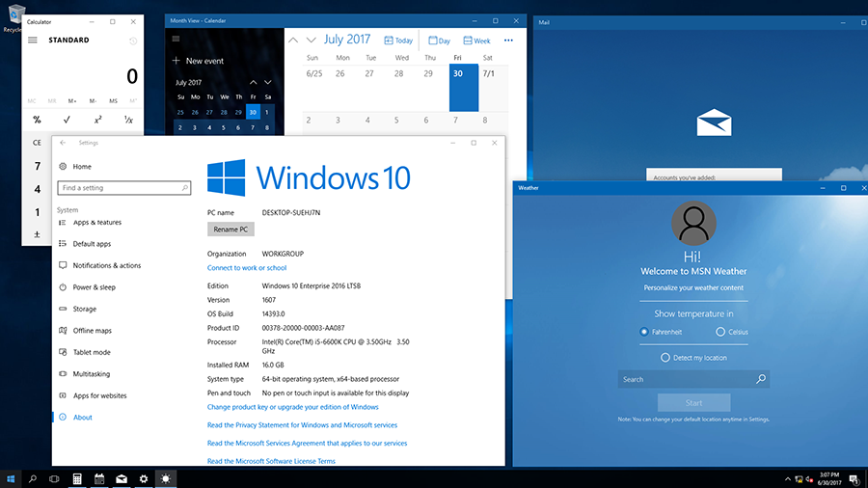Go down to next month in Calendar view
The height and width of the screenshot is (488, 868).
312,40
